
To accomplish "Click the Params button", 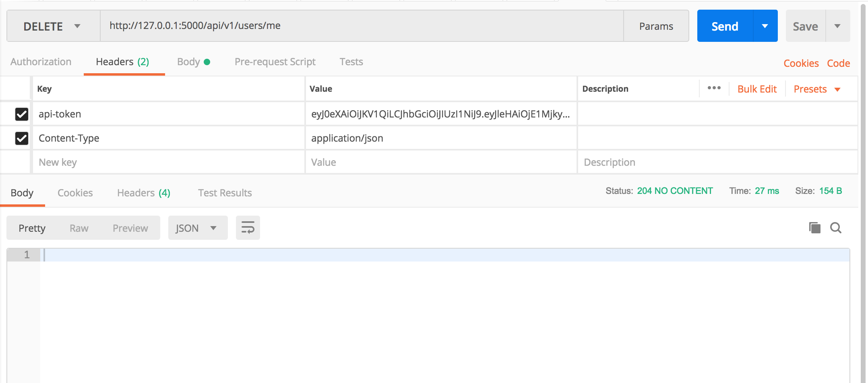I will (x=656, y=26).
